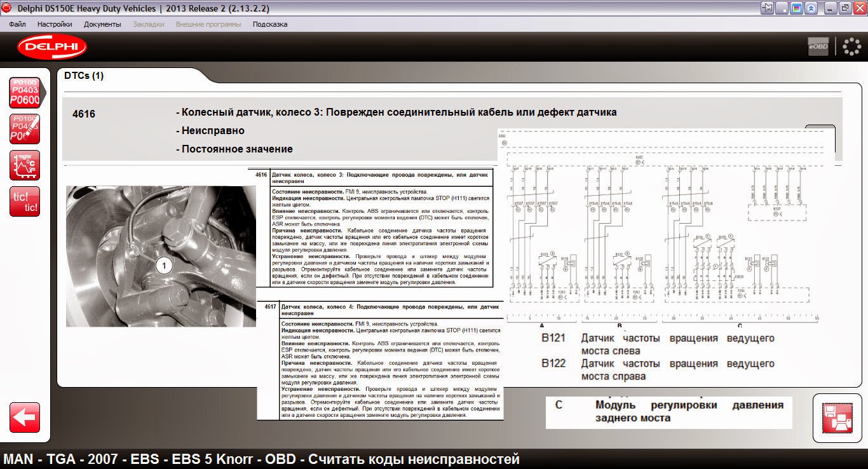Restore down the Delphi window
Image resolution: width=868 pixels, height=469 pixels.
[844, 8]
